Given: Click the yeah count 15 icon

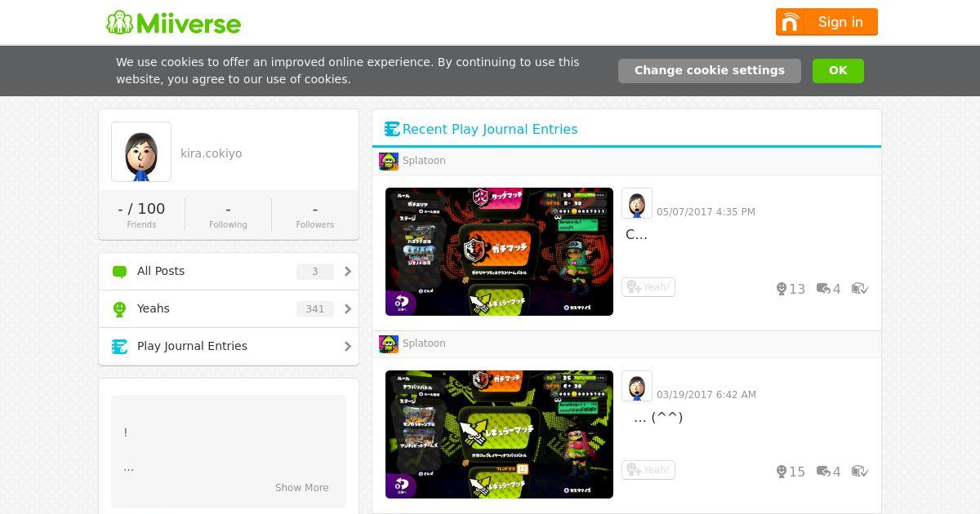Looking at the screenshot, I should click(782, 472).
